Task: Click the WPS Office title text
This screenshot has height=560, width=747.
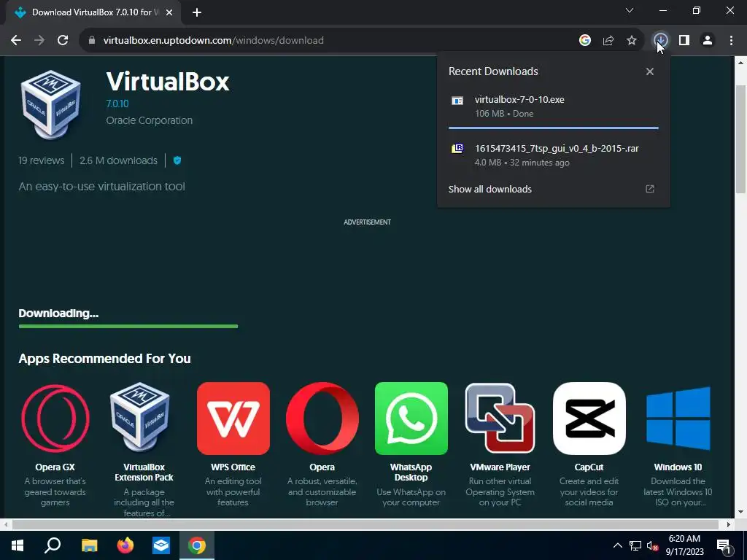Action: (233, 467)
